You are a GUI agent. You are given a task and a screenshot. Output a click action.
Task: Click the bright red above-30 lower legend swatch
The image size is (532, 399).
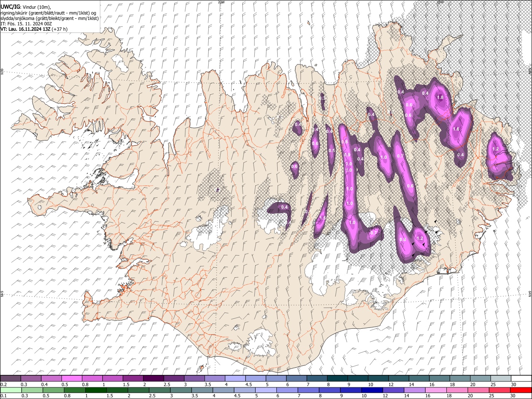point(521,390)
